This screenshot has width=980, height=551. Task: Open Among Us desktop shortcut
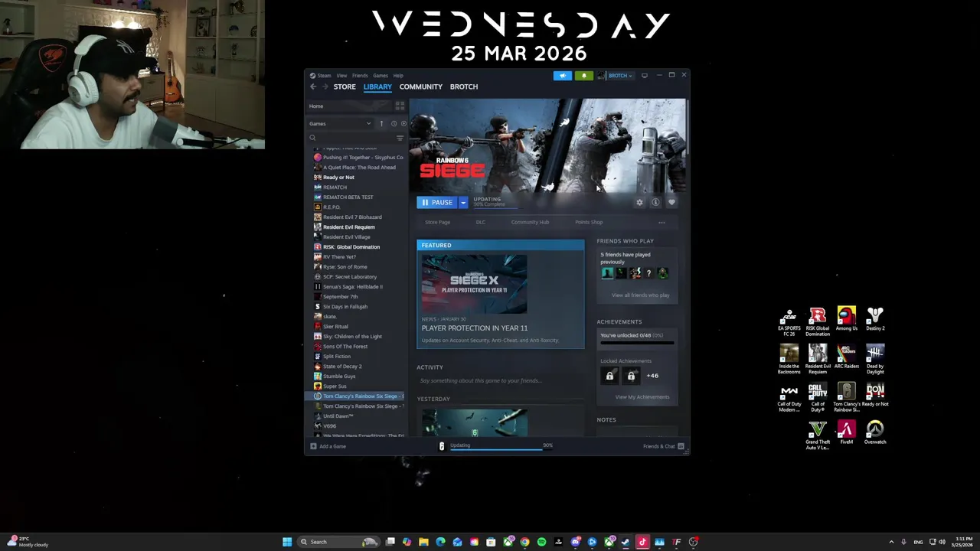846,320
